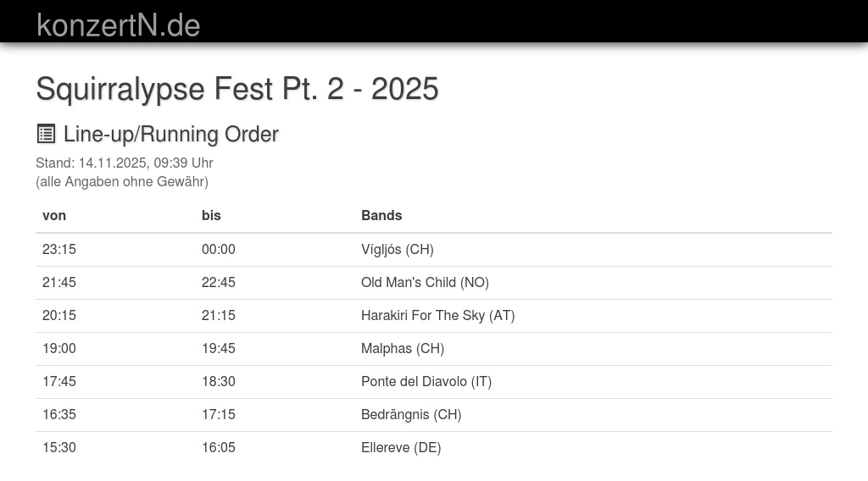Click the Old Man's Child (NO) entry

[425, 282]
